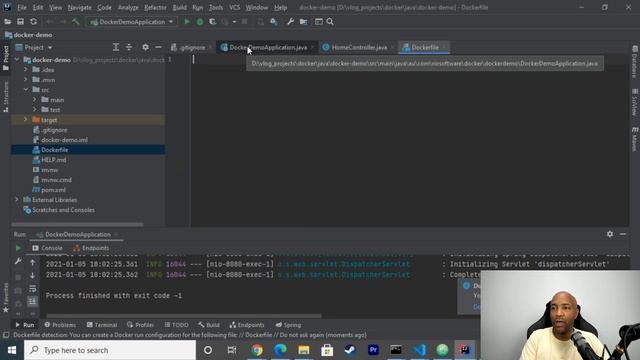Start debugging with the bug icon
This screenshot has height=360, width=640.
click(200, 22)
